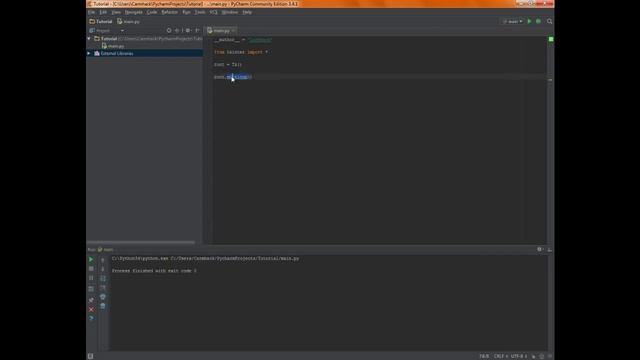Pause output in the Run panel
The image size is (640, 360).
(x=91, y=278)
